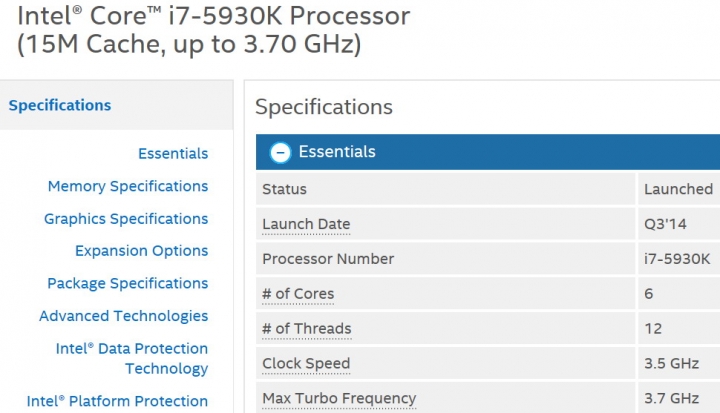
Task: Click the # of Threads label
Action: pyautogui.click(x=307, y=329)
